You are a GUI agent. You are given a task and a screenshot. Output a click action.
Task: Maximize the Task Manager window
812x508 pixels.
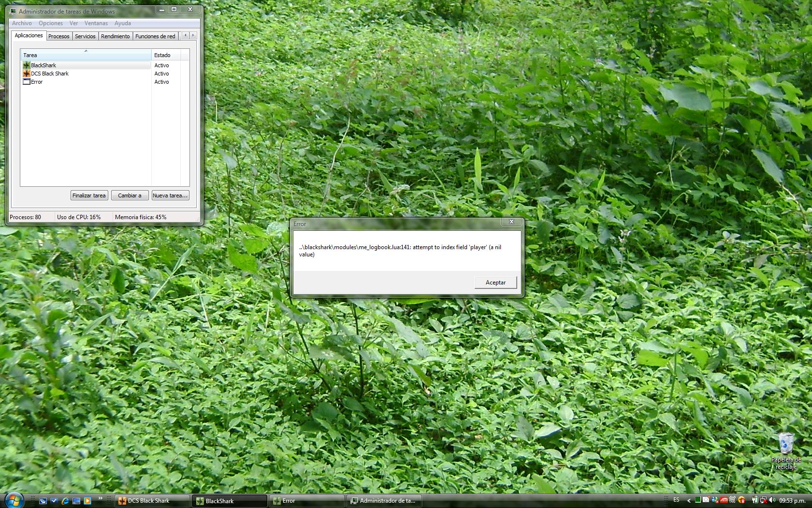[174, 9]
